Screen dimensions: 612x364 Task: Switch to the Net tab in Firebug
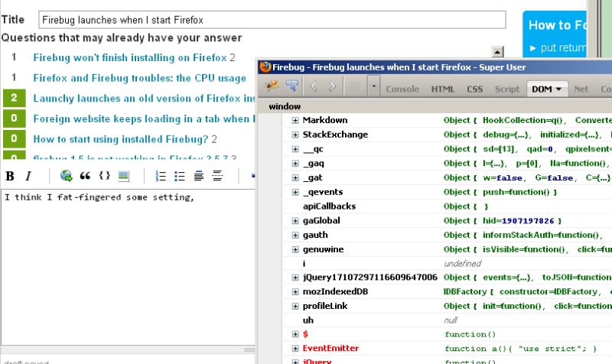click(581, 89)
